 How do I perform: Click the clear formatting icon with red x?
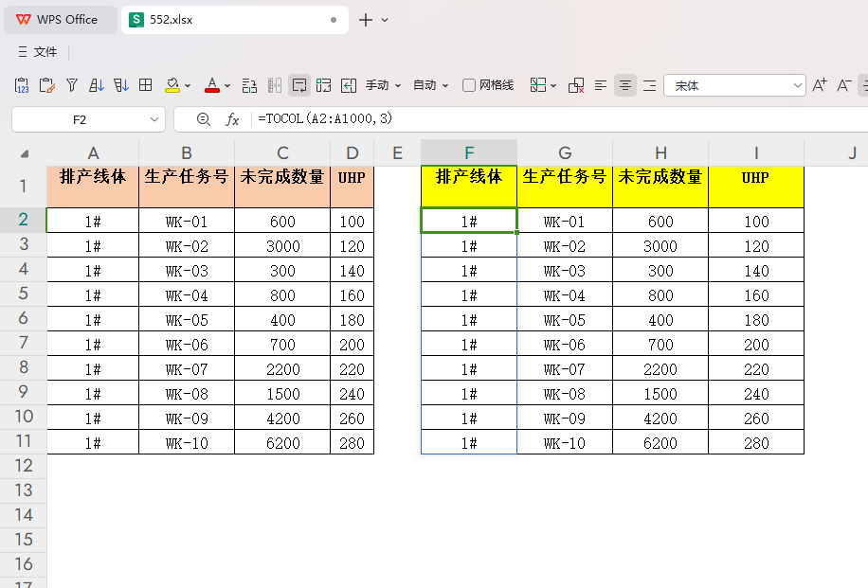coord(576,85)
